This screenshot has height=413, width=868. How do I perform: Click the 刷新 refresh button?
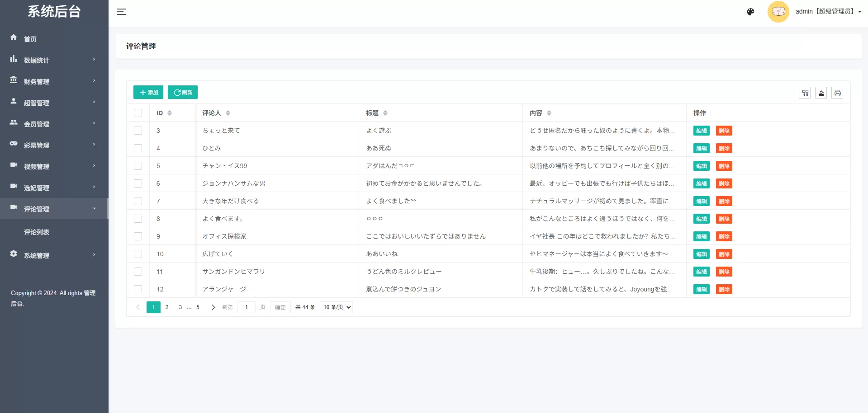182,92
